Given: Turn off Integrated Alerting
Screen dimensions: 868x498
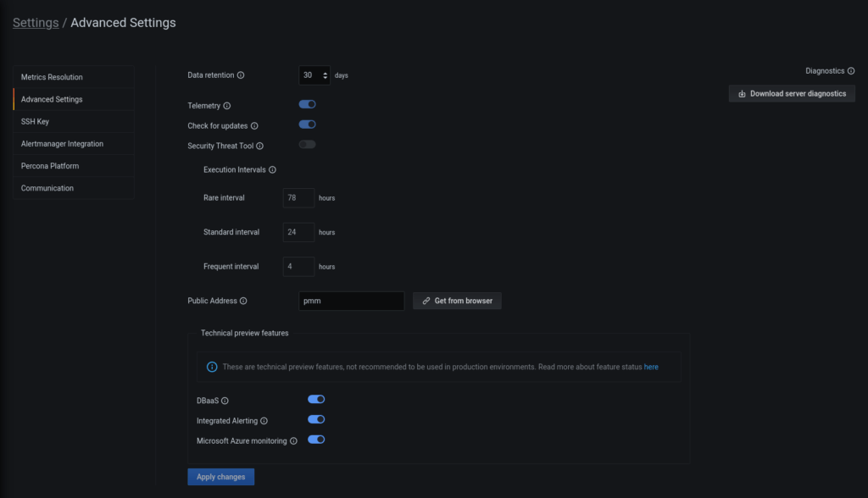Looking at the screenshot, I should [x=316, y=419].
